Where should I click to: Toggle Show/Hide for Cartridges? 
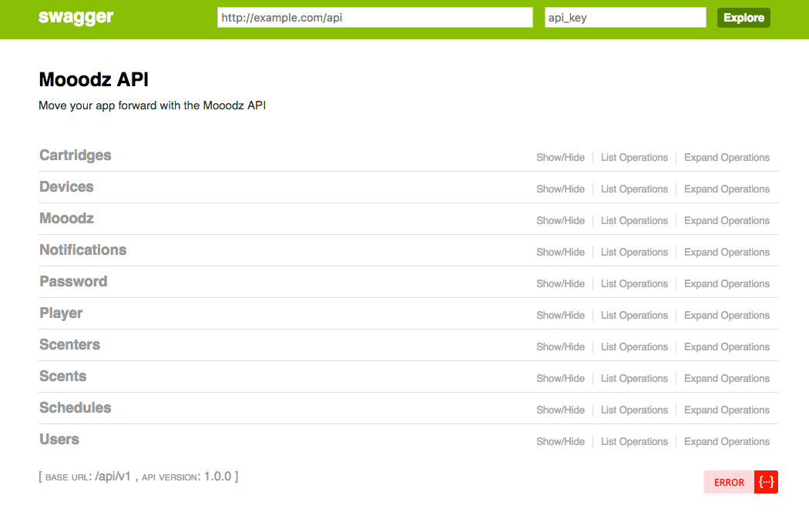[560, 158]
